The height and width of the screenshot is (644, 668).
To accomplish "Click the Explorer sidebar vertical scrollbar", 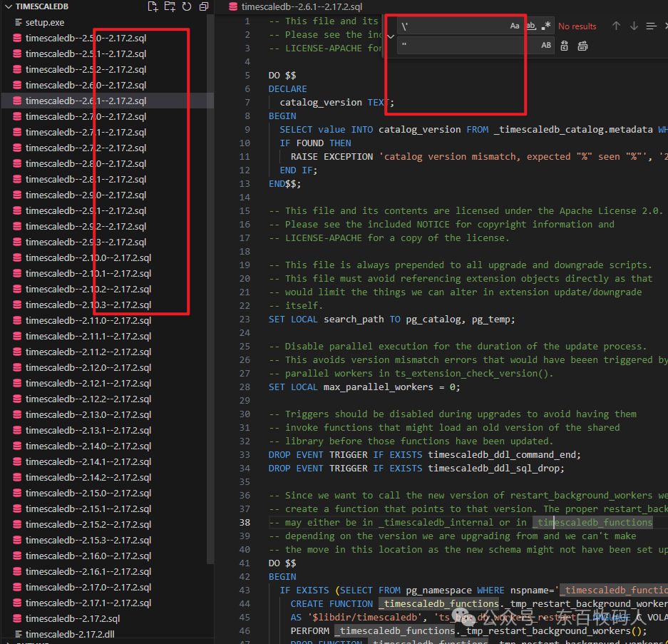I will (x=210, y=289).
